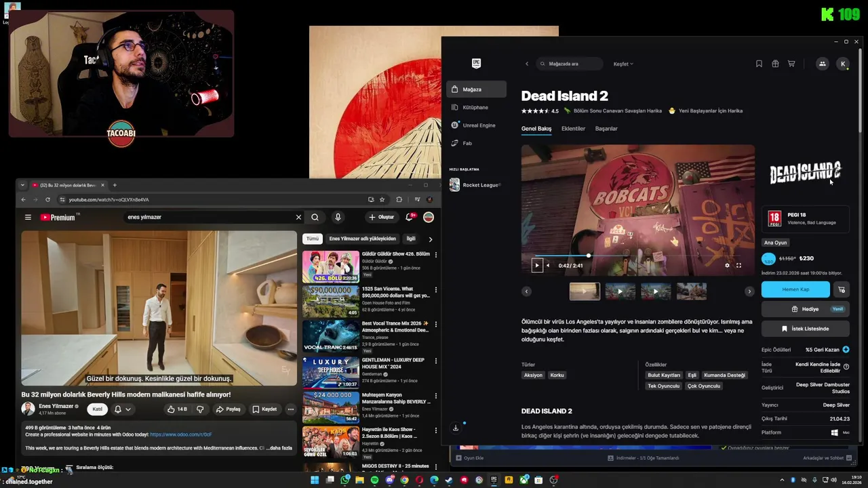
Task: Open Epic Games wishlist bookmark icon in header
Action: pos(759,64)
